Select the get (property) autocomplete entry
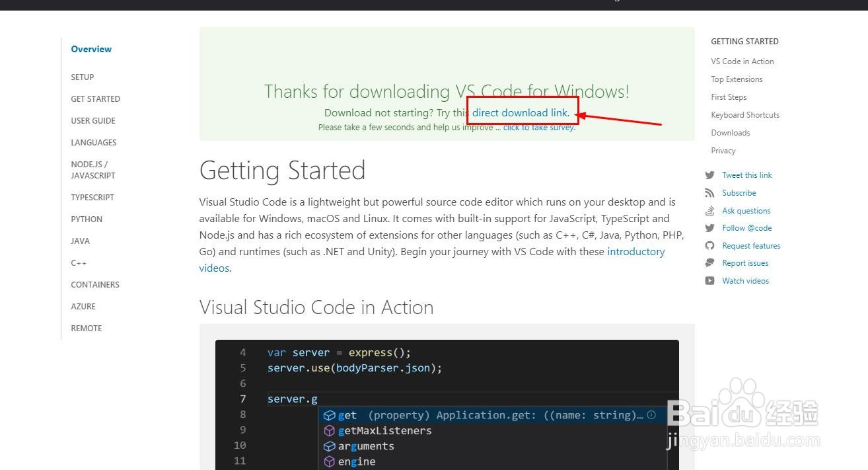The width and height of the screenshot is (868, 470). (492, 415)
